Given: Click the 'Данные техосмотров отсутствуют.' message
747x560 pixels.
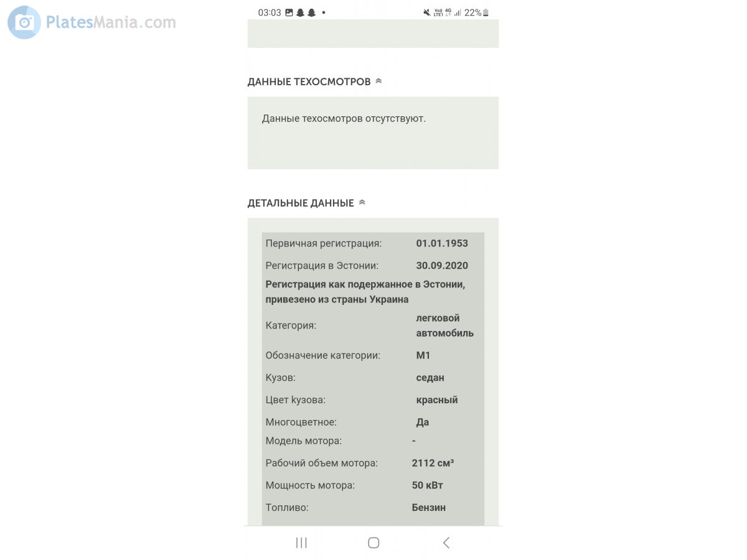Looking at the screenshot, I should [344, 118].
